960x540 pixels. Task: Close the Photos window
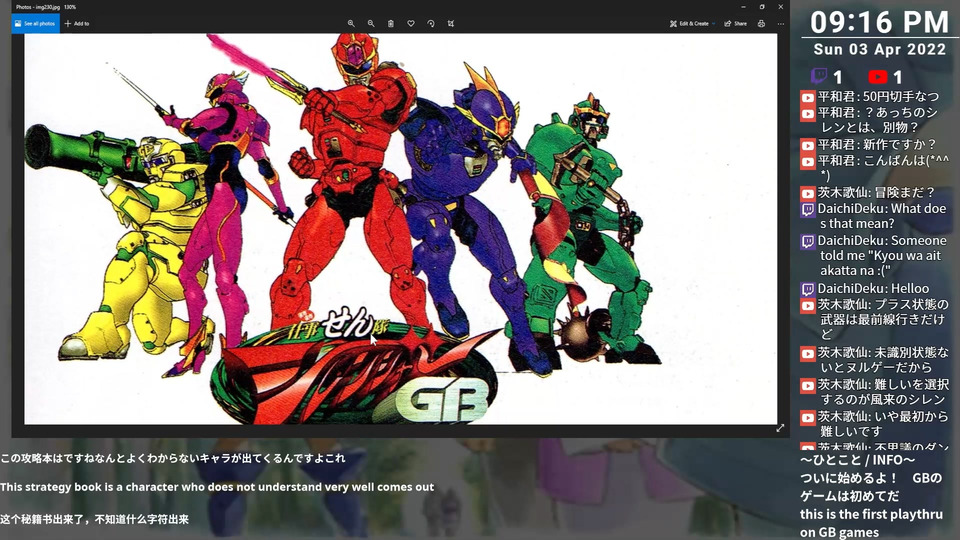(x=781, y=7)
